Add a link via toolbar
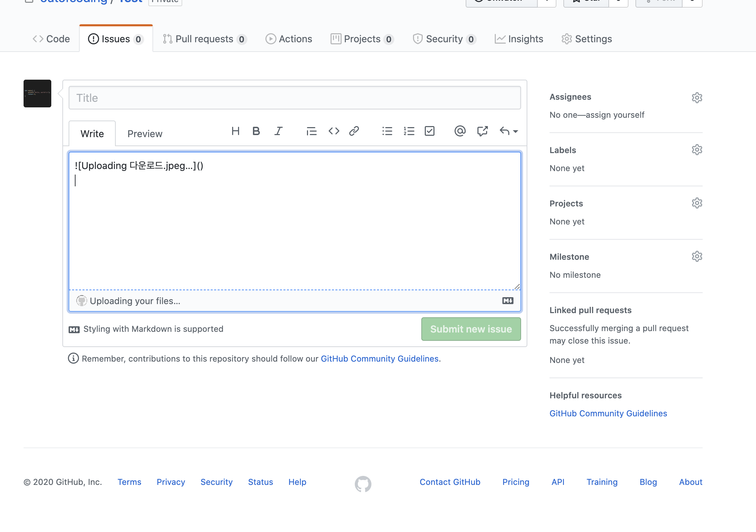Viewport: 756px width, 532px height. click(354, 131)
